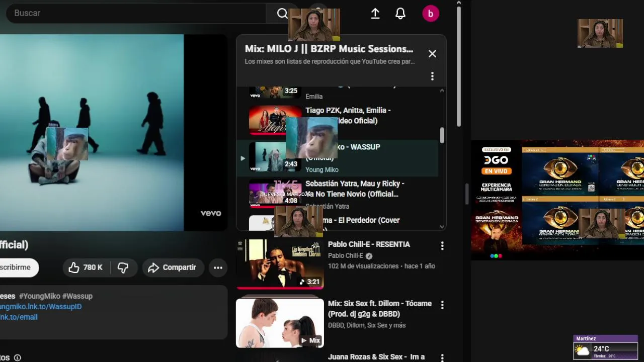The height and width of the screenshot is (362, 644).
Task: Open options for Juana Rozas & Six Sex
Action: pyautogui.click(x=442, y=358)
